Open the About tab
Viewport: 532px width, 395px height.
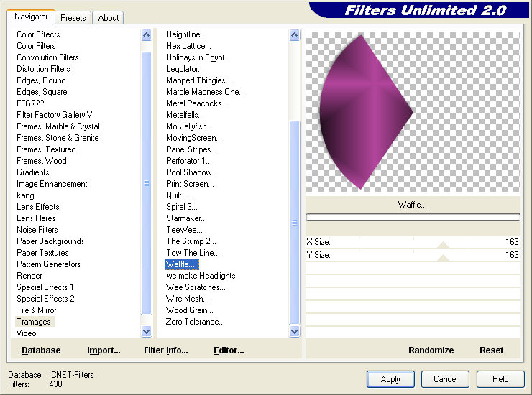[x=109, y=18]
